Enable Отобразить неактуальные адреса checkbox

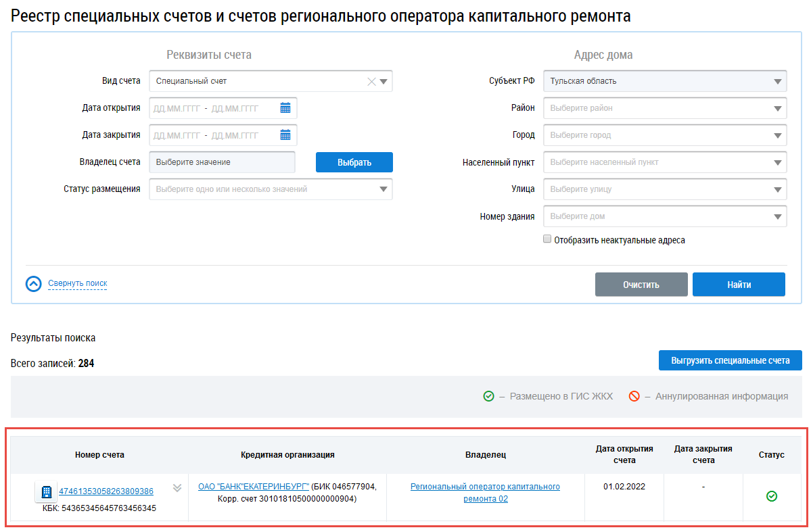point(547,239)
